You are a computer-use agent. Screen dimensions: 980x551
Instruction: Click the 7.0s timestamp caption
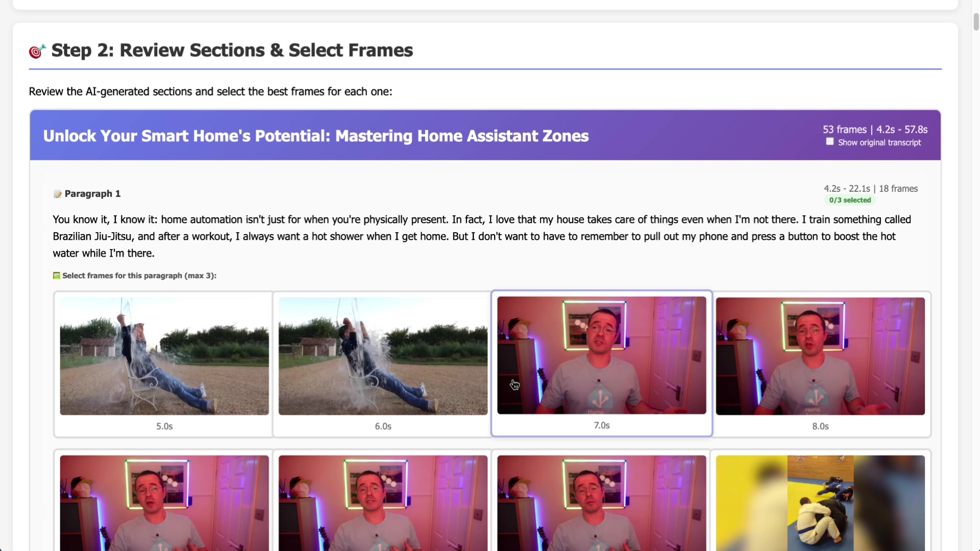(x=601, y=425)
